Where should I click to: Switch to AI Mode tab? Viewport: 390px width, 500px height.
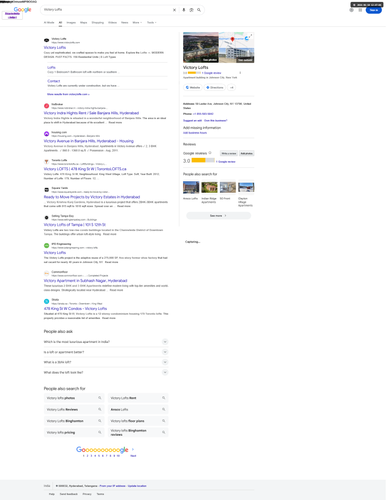coord(49,23)
